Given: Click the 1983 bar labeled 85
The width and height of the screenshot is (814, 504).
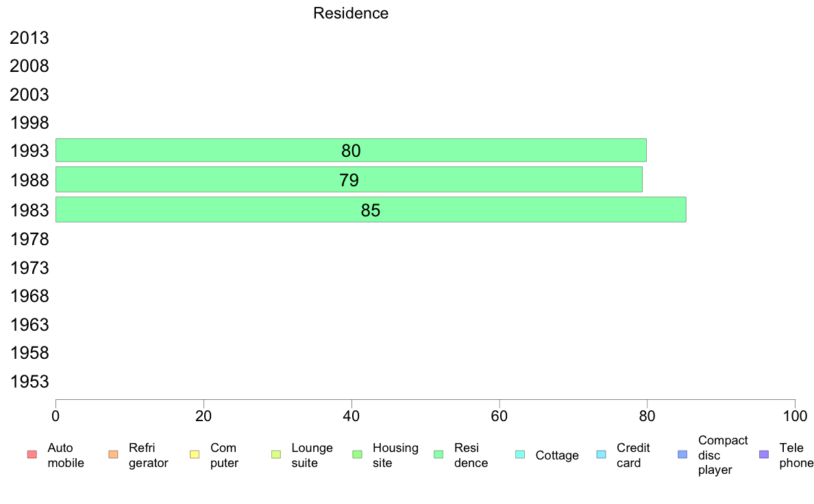Looking at the screenshot, I should (371, 210).
